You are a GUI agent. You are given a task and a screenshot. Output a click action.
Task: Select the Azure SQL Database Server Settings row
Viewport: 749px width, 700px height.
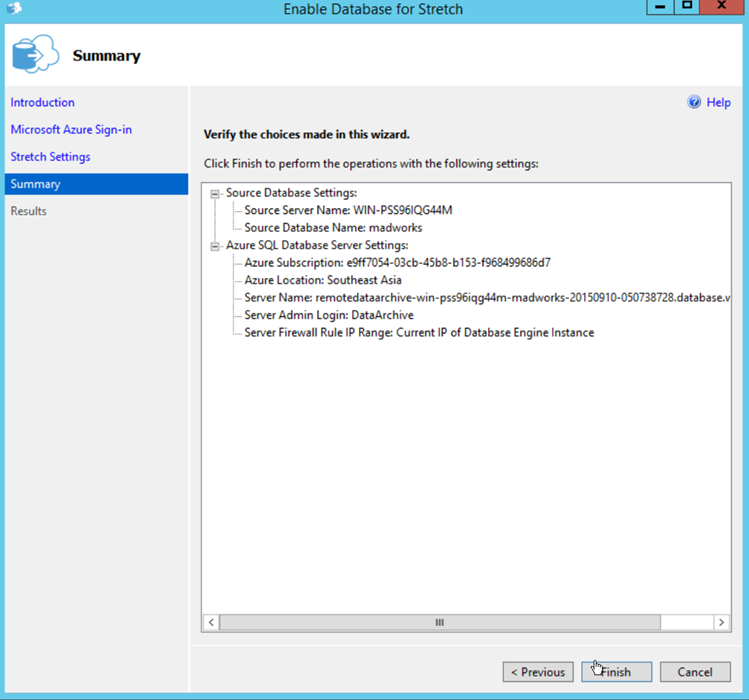pyautogui.click(x=317, y=245)
